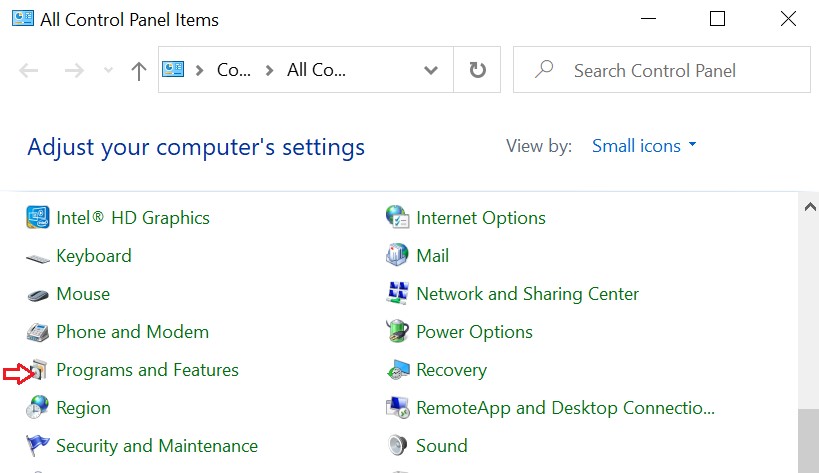Click the Power Options battery icon
This screenshot has height=473, width=819.
397,331
